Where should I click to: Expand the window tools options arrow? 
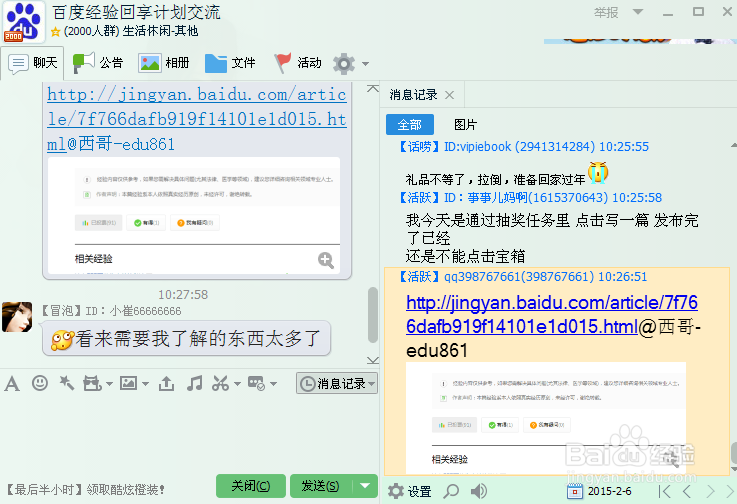pyautogui.click(x=274, y=384)
